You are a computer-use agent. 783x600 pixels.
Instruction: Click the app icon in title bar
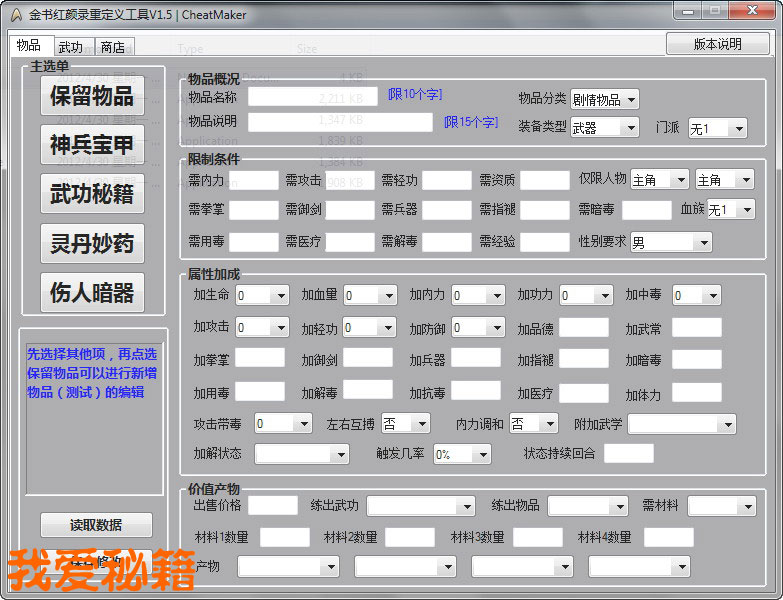(x=15, y=14)
